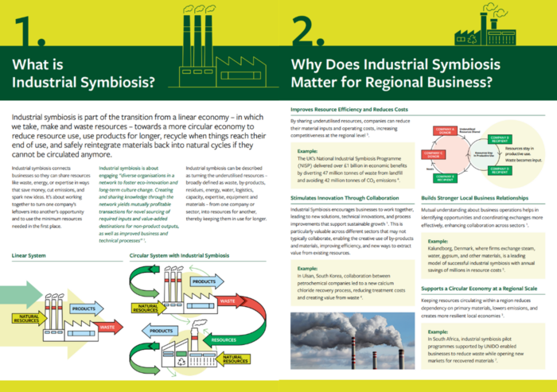This screenshot has width=557, height=392.
Task: Click the Example box about the UK's NISP programme
Action: (353, 165)
